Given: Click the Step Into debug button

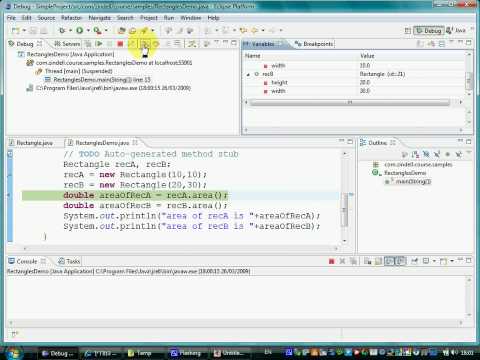Looking at the screenshot, I should [144, 44].
